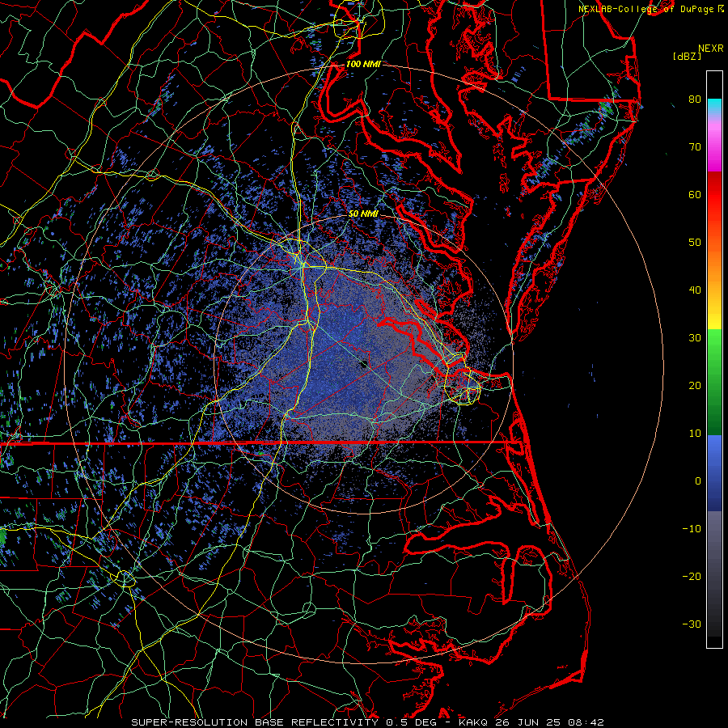This screenshot has width=728, height=728.
Task: Click the 0 value on the dBZ scale
Action: [x=698, y=481]
